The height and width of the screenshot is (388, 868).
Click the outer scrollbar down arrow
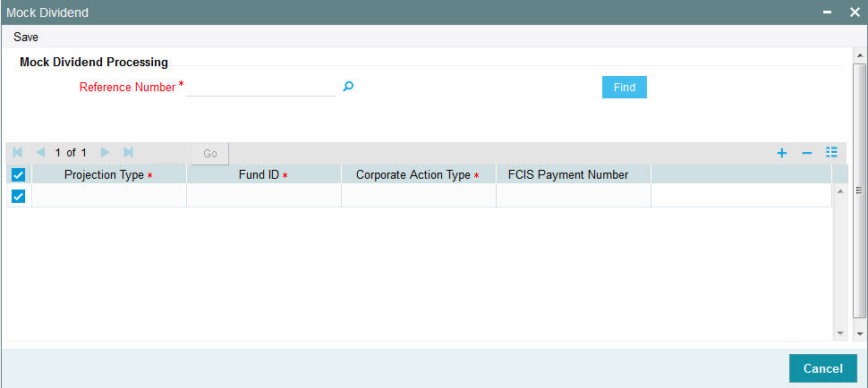click(x=859, y=334)
